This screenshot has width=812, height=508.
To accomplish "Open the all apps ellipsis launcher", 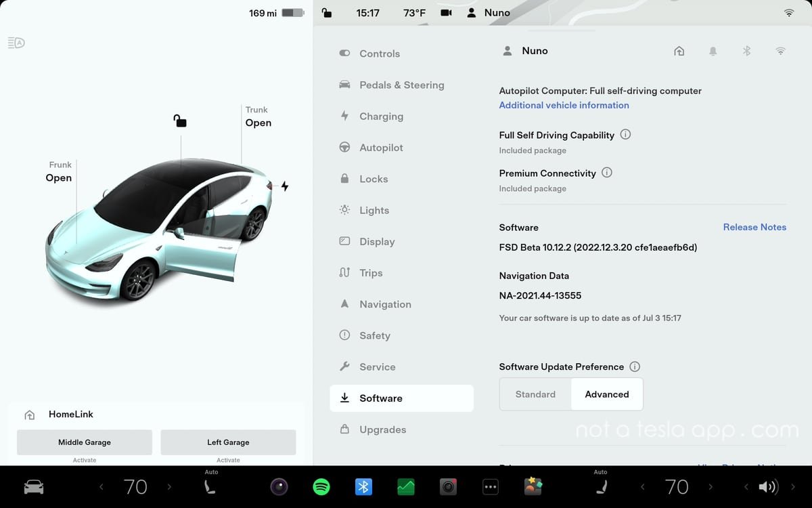I will click(491, 487).
